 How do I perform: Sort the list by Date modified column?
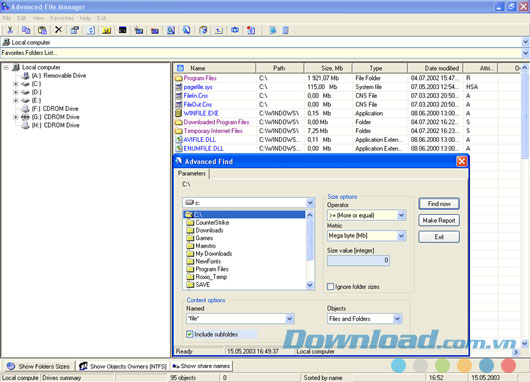tap(435, 68)
